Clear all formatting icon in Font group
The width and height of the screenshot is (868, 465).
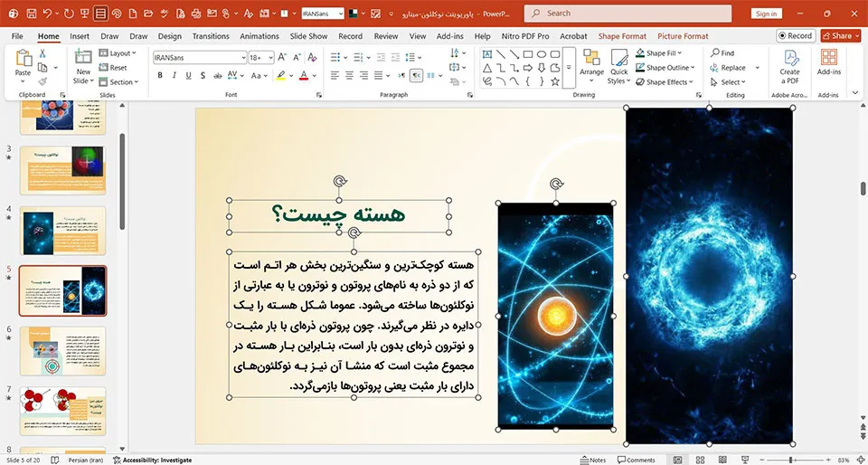[312, 57]
